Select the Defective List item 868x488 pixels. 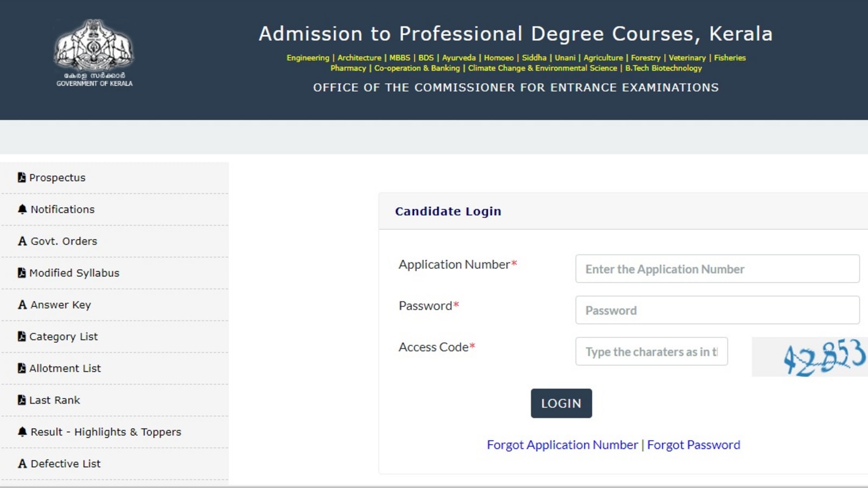coord(65,464)
